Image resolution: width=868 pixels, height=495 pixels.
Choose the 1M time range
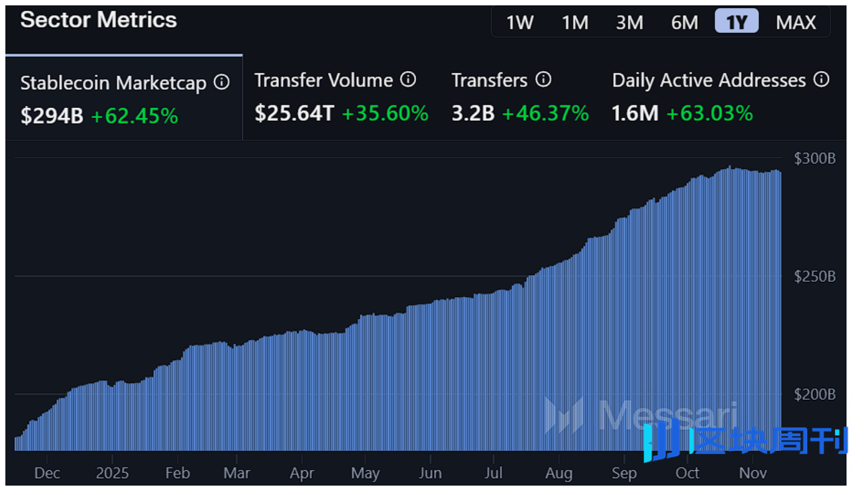(574, 23)
